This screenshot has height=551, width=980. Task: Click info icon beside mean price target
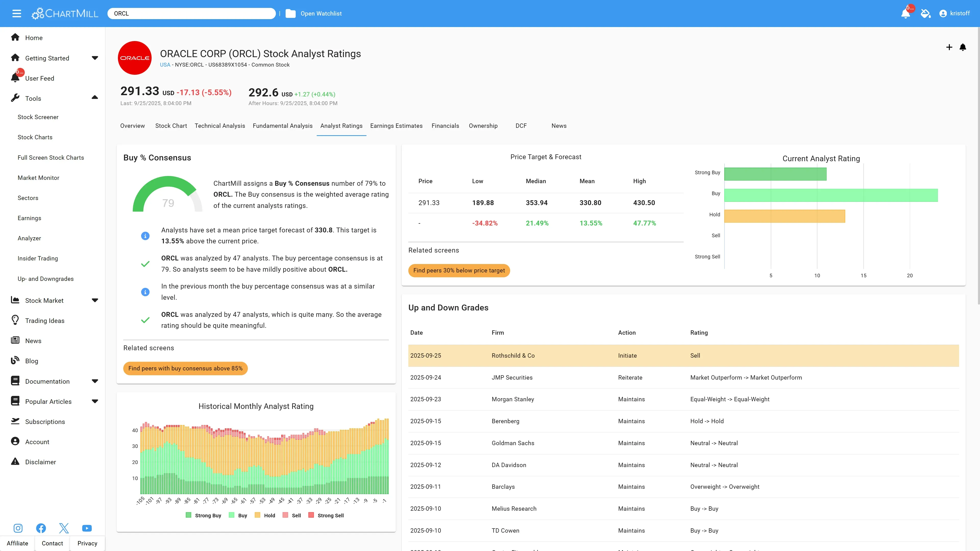click(145, 236)
